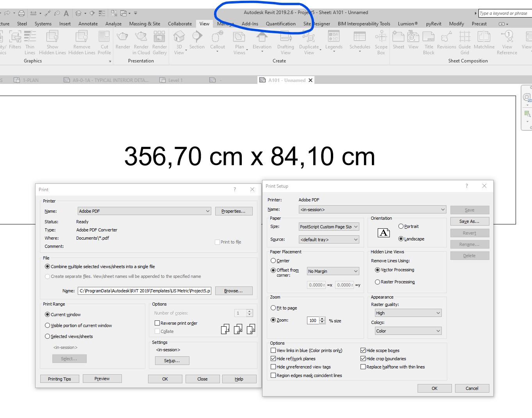The width and height of the screenshot is (532, 418).
Task: Open printer Properties from Print dialog
Action: pyautogui.click(x=234, y=211)
